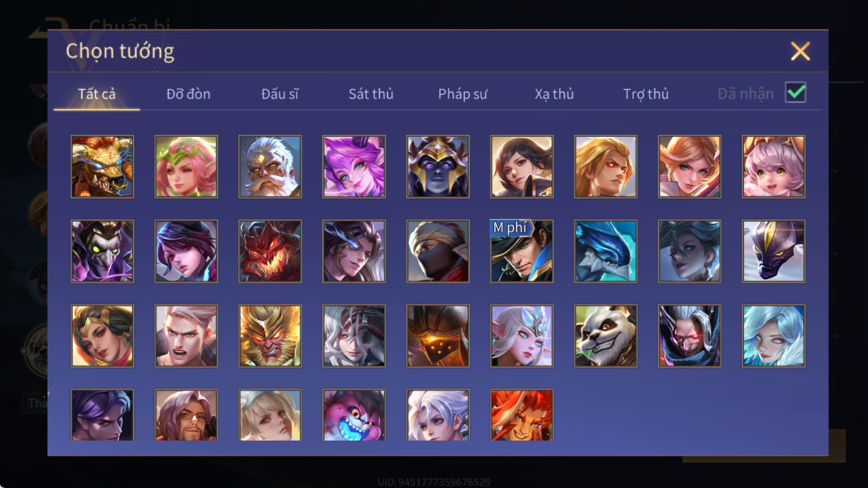868x488 pixels.
Task: Open the Đấu sĩ tab
Action: (280, 94)
